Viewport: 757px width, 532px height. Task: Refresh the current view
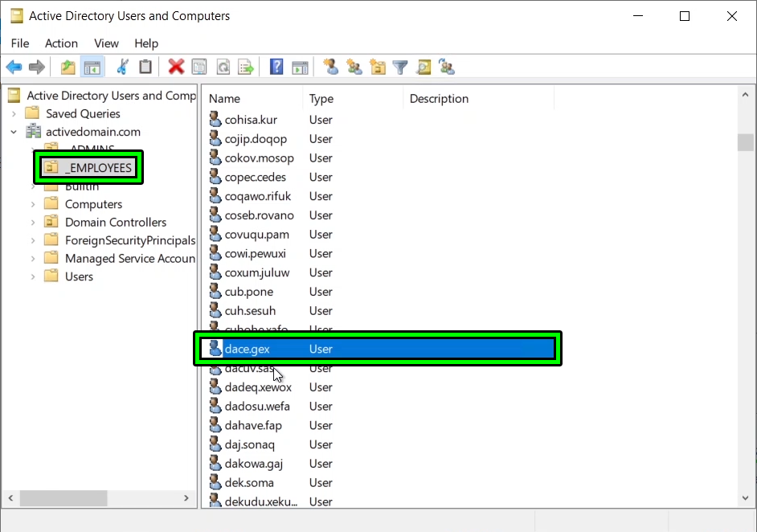click(x=223, y=67)
